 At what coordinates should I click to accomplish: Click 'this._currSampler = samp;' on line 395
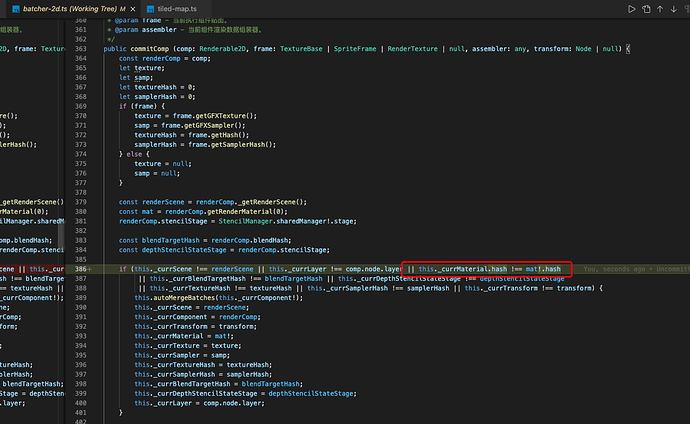(182, 356)
